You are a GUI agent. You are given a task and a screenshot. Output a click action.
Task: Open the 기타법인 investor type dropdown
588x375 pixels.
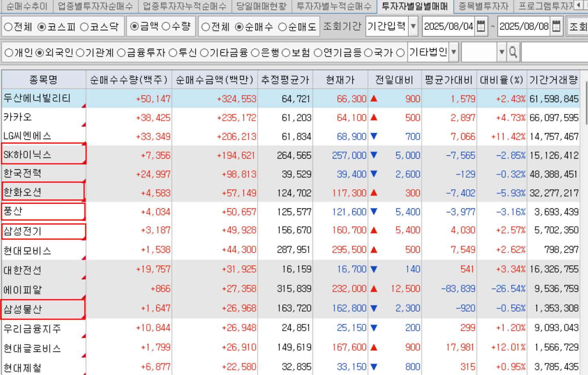pyautogui.click(x=454, y=52)
